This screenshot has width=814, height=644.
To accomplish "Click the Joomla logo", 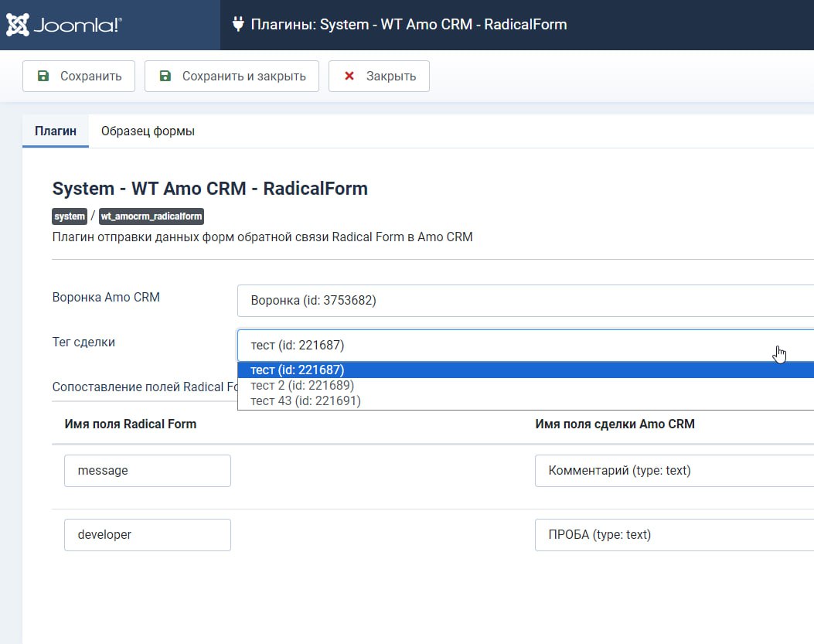I will [64, 25].
